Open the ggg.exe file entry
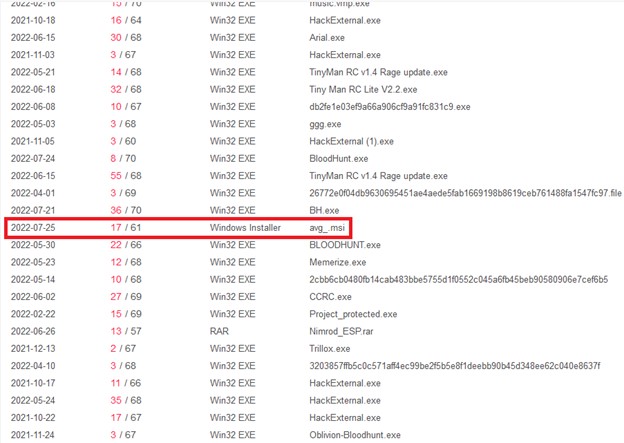The width and height of the screenshot is (624, 443). point(326,124)
